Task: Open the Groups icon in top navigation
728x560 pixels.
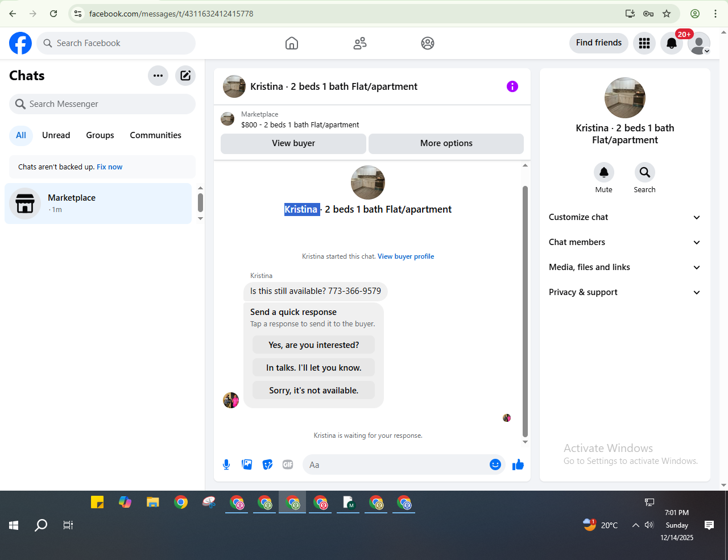Action: click(x=428, y=43)
